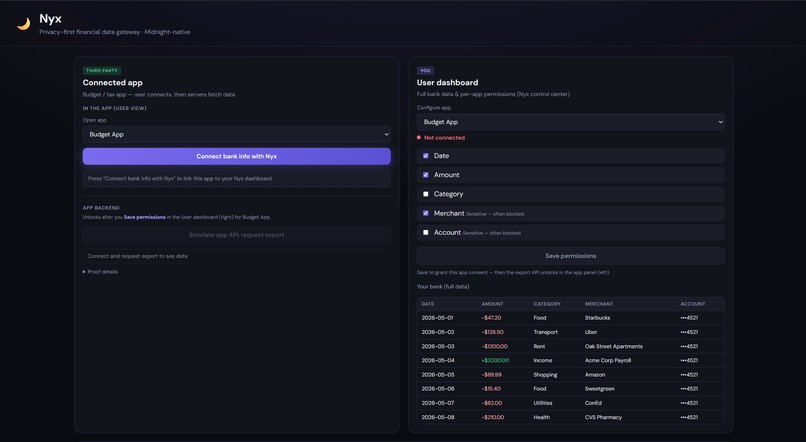Uncheck the Merchant permission checkbox

pyautogui.click(x=426, y=213)
